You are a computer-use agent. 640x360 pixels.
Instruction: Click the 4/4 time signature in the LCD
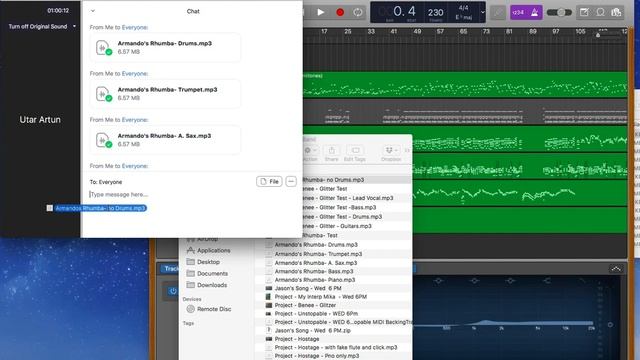463,8
